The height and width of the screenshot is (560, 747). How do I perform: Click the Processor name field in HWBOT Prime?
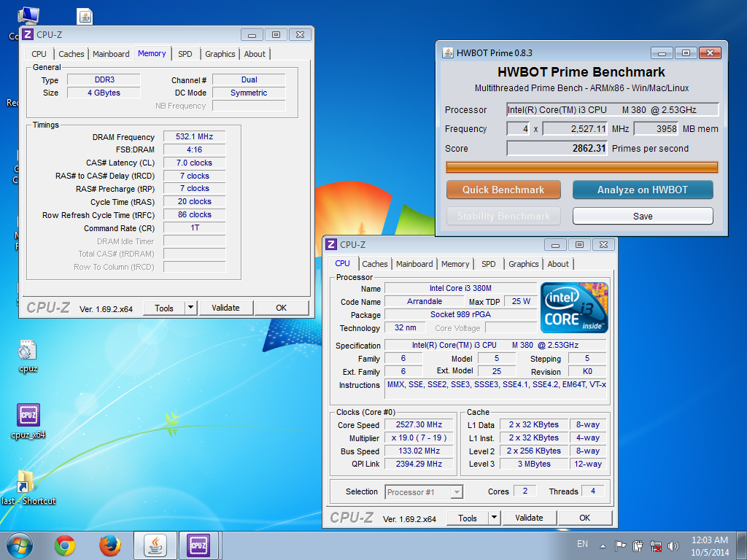click(x=612, y=110)
